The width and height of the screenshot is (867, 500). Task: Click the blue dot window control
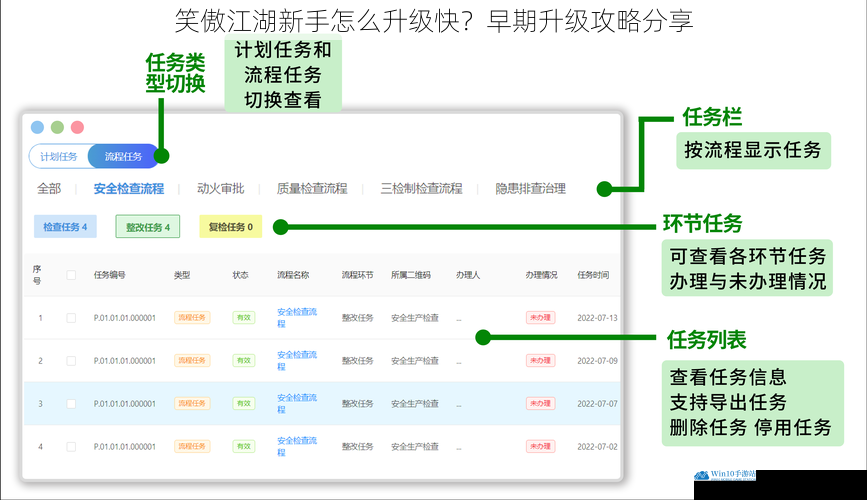[x=38, y=127]
